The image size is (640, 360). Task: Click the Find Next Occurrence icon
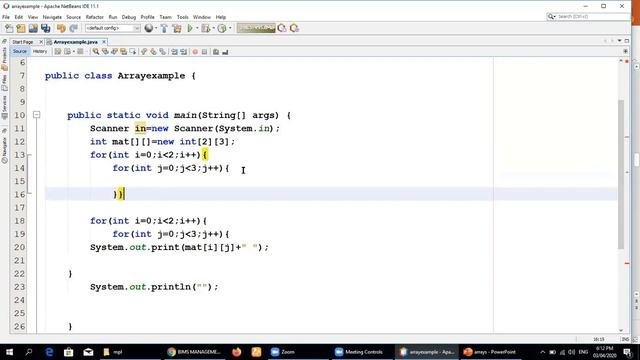(114, 52)
